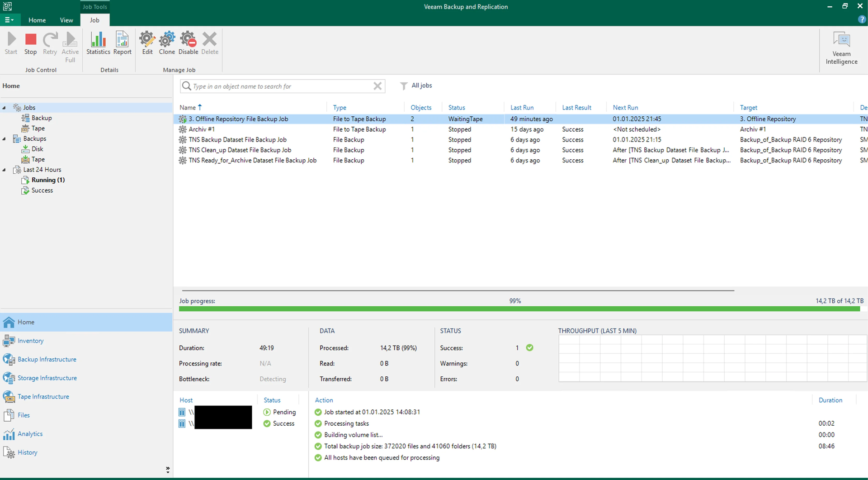Click the Retry job ribbon icon
This screenshot has height=480, width=868.
(x=50, y=43)
